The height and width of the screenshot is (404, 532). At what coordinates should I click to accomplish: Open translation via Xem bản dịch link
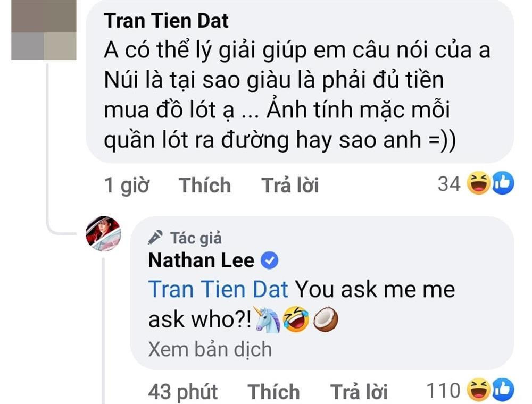(210, 348)
